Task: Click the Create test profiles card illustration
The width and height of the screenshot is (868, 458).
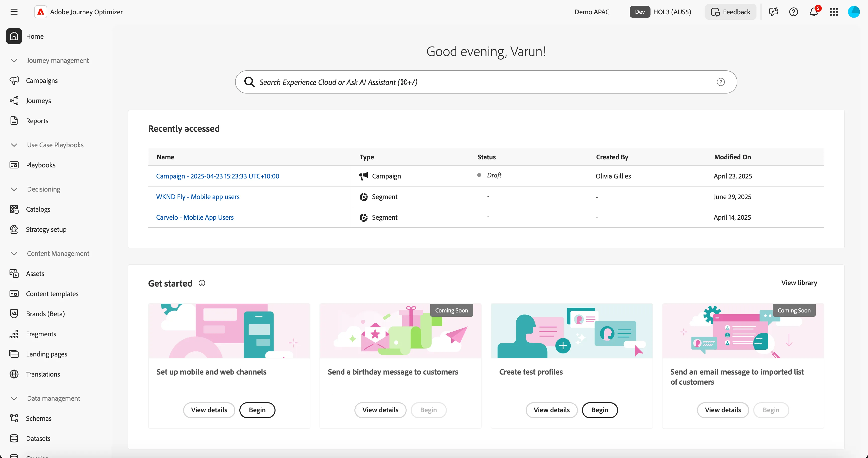Action: pyautogui.click(x=571, y=331)
